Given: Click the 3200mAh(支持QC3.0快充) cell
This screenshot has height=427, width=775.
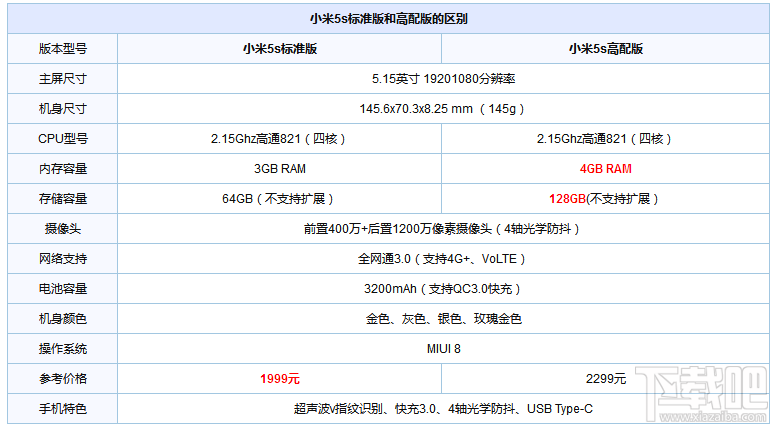Looking at the screenshot, I should (x=443, y=289).
